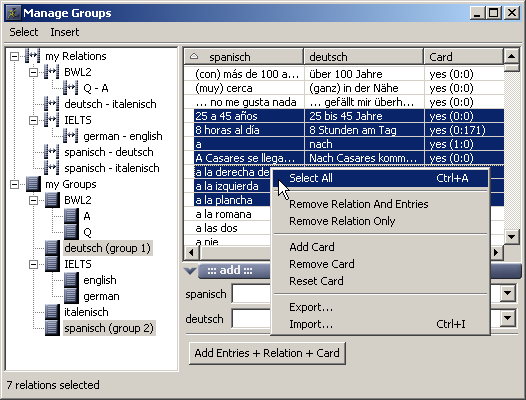Click the 'italenisch' group icon
Viewport: 526px width, 400px height.
pyautogui.click(x=52, y=312)
